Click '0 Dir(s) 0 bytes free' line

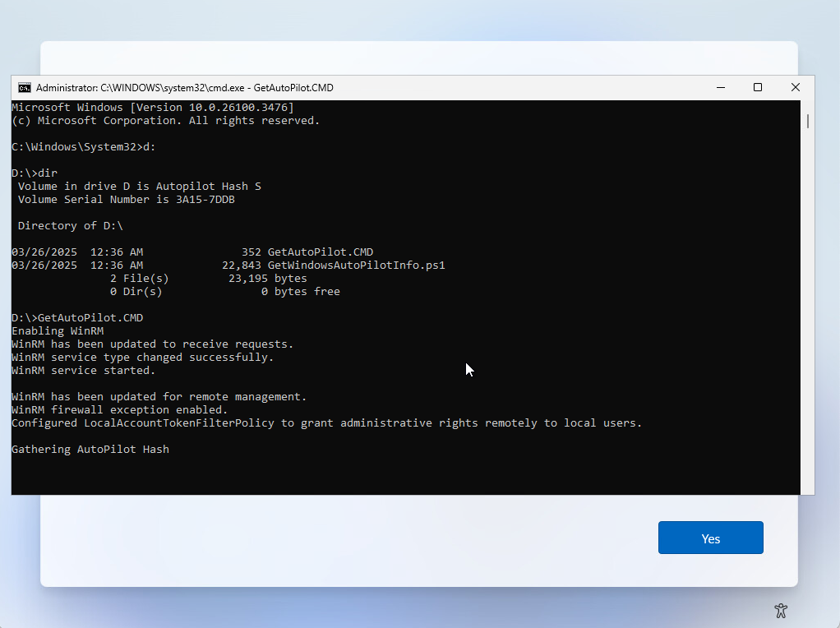coord(225,292)
